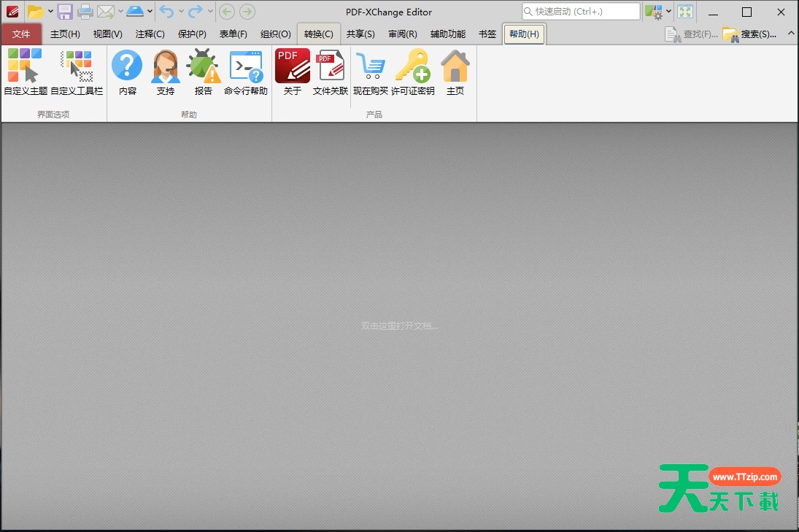Switch to the 表单(F) tab
This screenshot has height=532, width=799.
[233, 34]
